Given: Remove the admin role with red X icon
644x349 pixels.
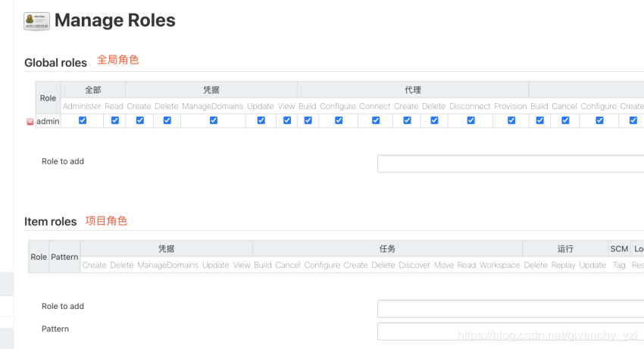Looking at the screenshot, I should pos(30,122).
